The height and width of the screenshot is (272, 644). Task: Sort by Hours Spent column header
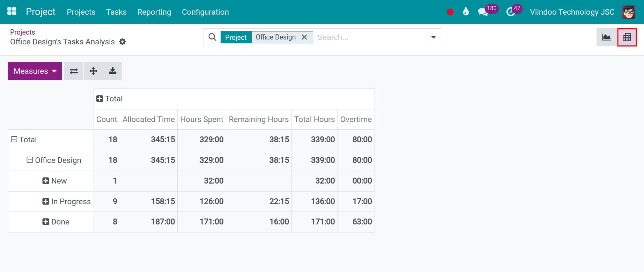202,120
